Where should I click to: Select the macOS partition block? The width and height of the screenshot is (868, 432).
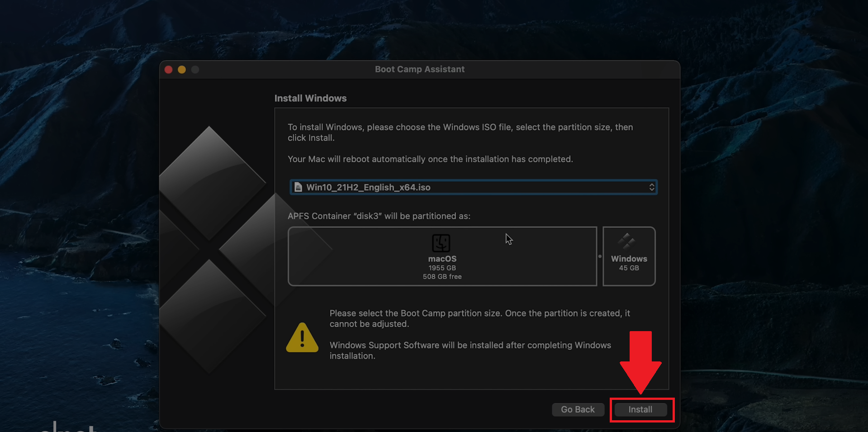(x=442, y=256)
